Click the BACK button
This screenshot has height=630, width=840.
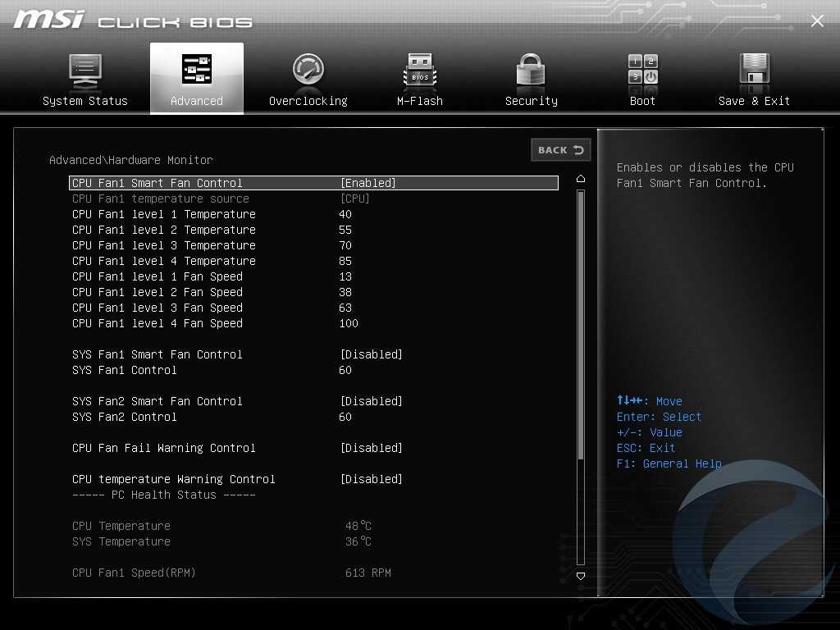point(560,150)
